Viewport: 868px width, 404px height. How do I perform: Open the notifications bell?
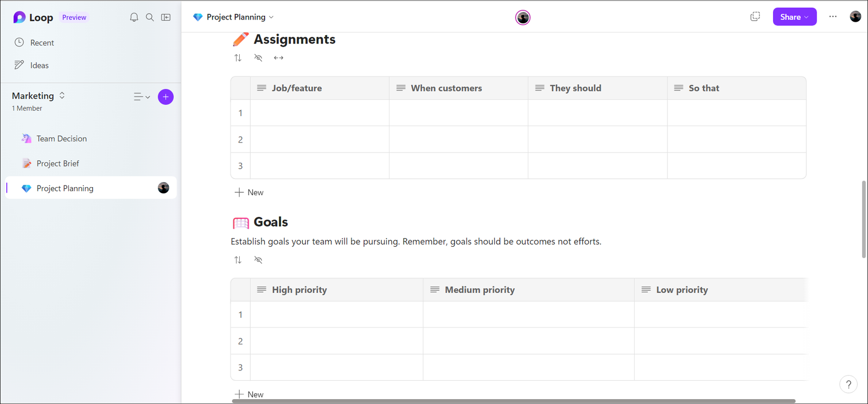134,17
